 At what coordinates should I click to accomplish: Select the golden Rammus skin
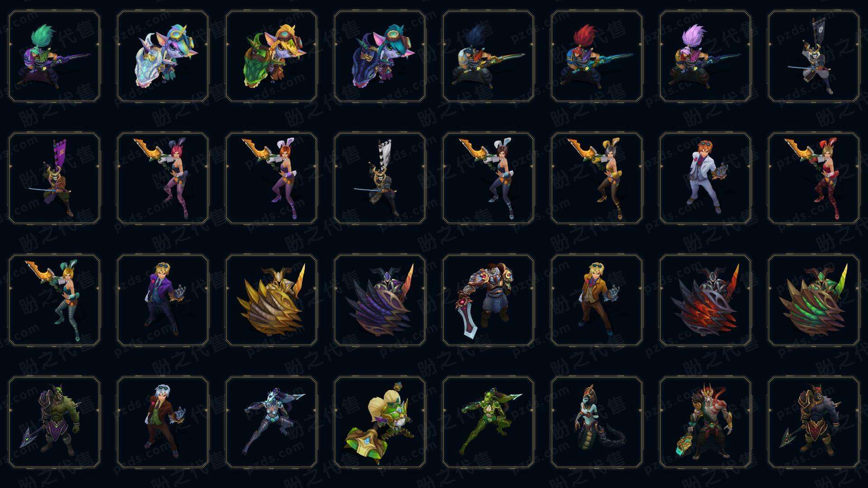(x=271, y=300)
